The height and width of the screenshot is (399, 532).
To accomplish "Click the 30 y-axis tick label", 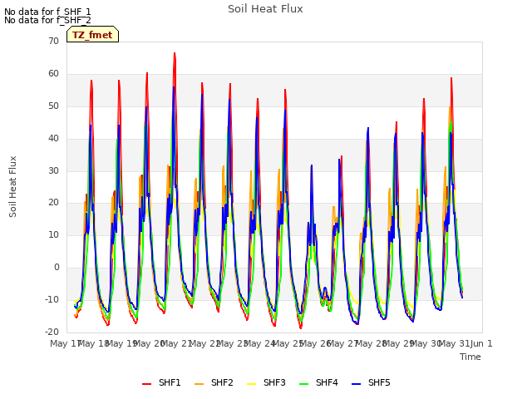I will [x=53, y=170].
